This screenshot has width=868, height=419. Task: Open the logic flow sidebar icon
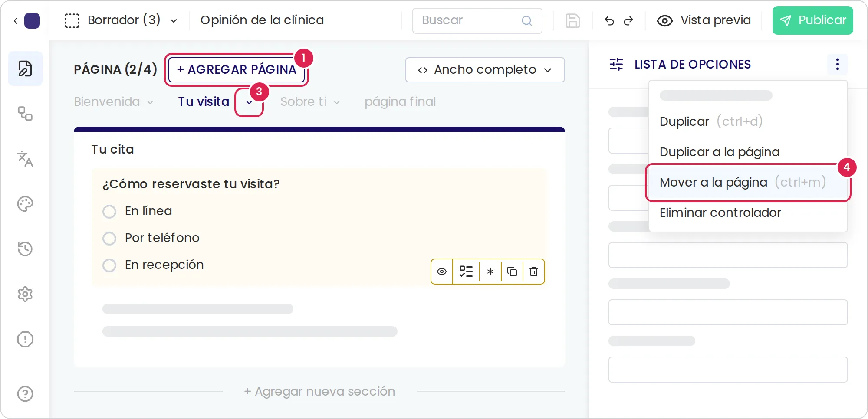click(x=25, y=114)
